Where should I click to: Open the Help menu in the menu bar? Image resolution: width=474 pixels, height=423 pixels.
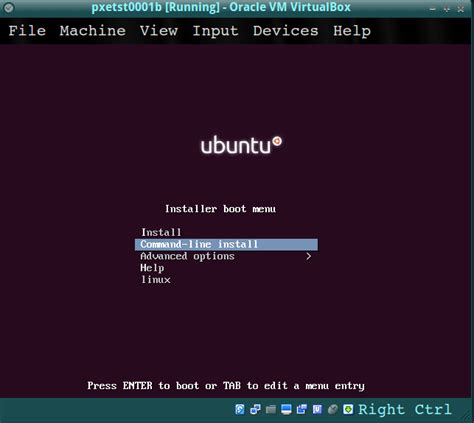(352, 31)
